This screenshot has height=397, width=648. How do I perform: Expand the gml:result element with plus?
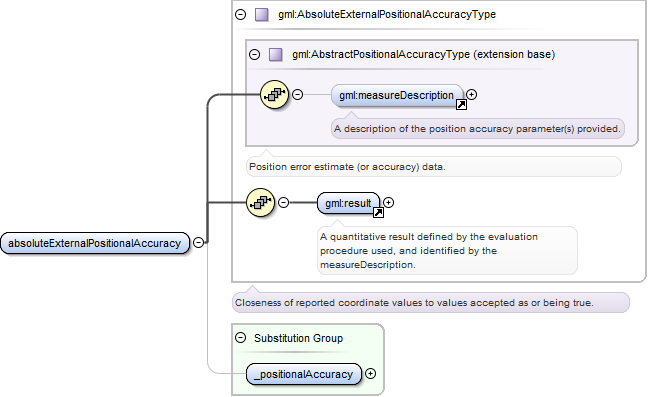pos(388,202)
